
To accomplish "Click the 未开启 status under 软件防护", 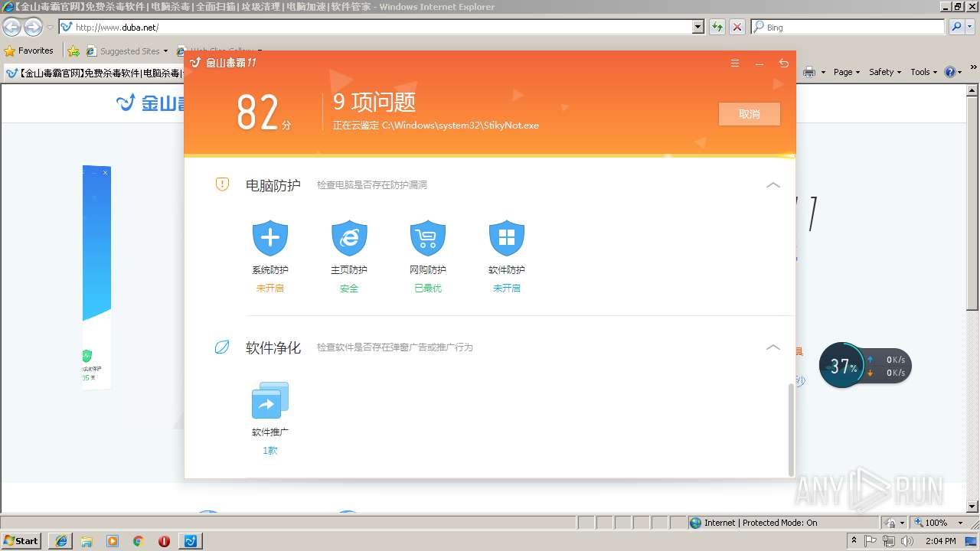I will click(x=507, y=289).
